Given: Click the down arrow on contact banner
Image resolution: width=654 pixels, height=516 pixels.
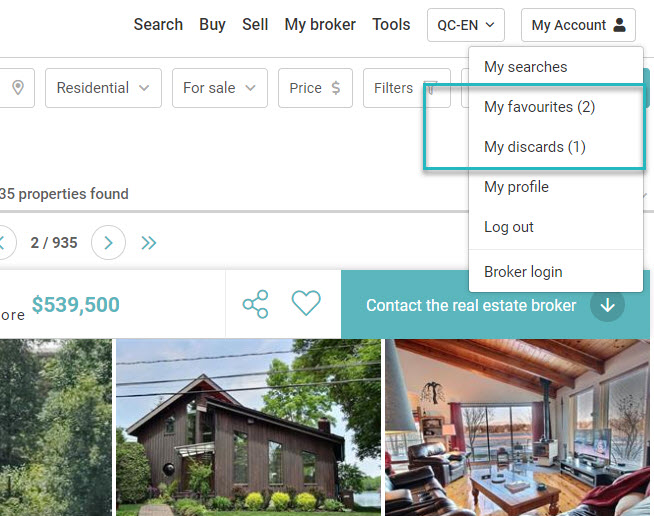Looking at the screenshot, I should [x=607, y=305].
